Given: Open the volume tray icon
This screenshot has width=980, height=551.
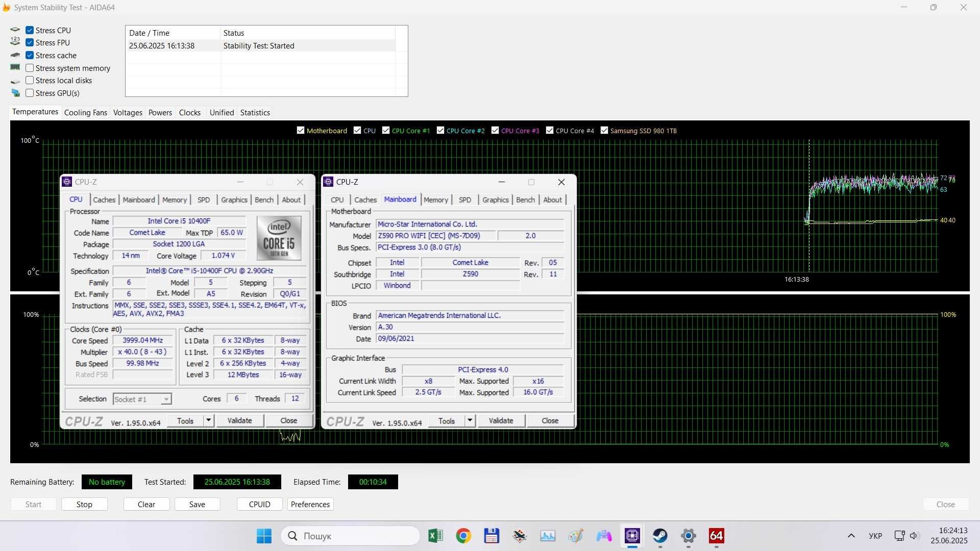Looking at the screenshot, I should [914, 536].
